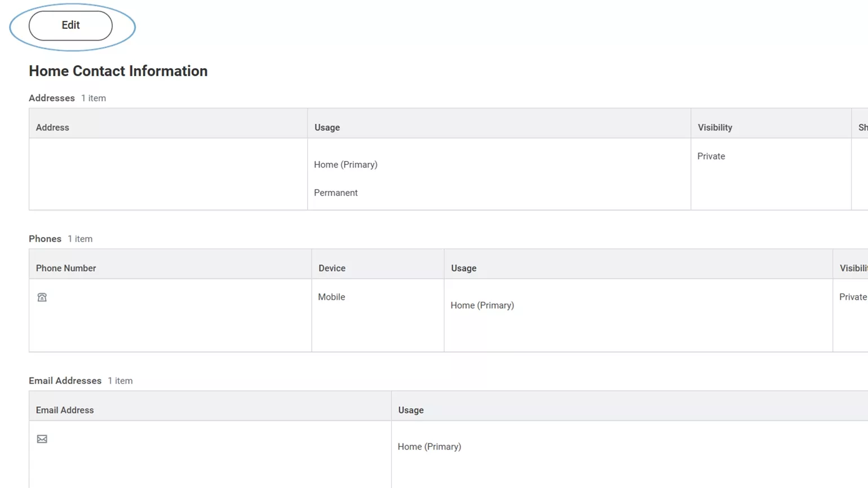Click Visibility header in Addresses table

pos(715,127)
